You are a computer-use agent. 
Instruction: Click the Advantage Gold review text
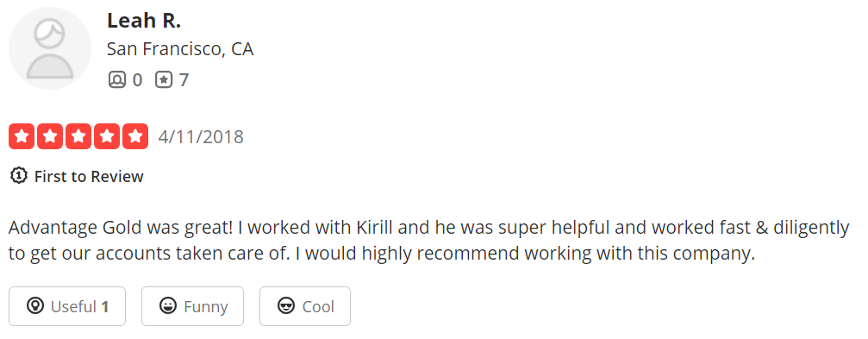pyautogui.click(x=429, y=241)
